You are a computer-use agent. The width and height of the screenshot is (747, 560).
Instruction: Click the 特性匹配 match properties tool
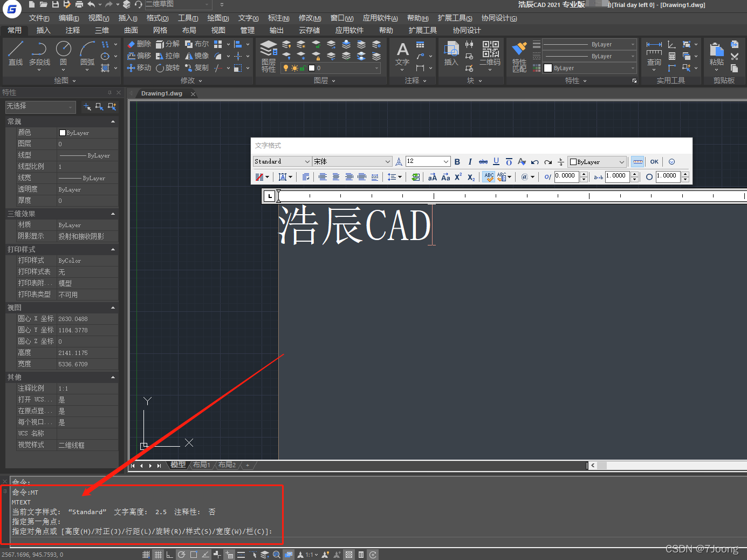(x=519, y=56)
